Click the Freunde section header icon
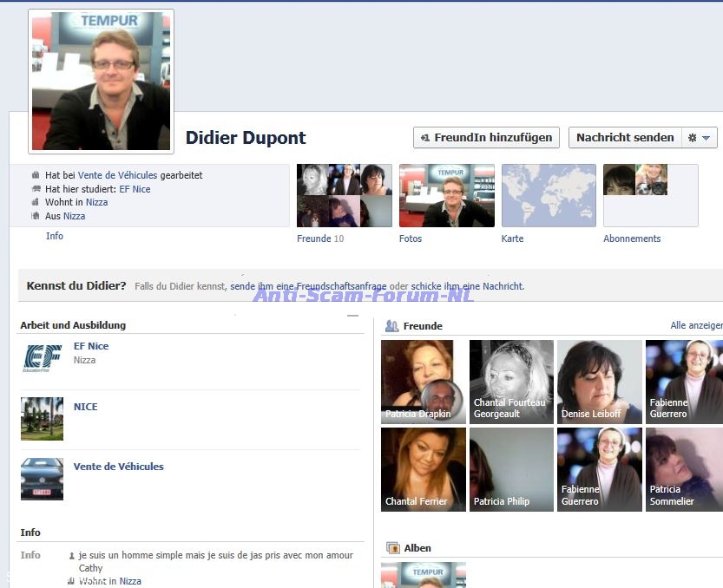 click(391, 326)
